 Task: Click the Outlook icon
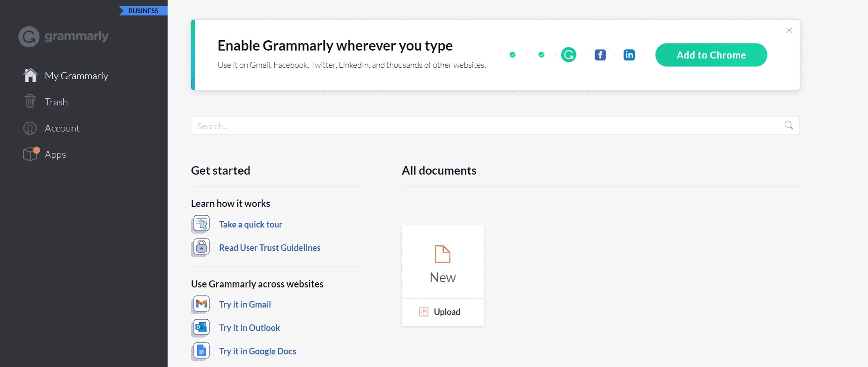(201, 328)
